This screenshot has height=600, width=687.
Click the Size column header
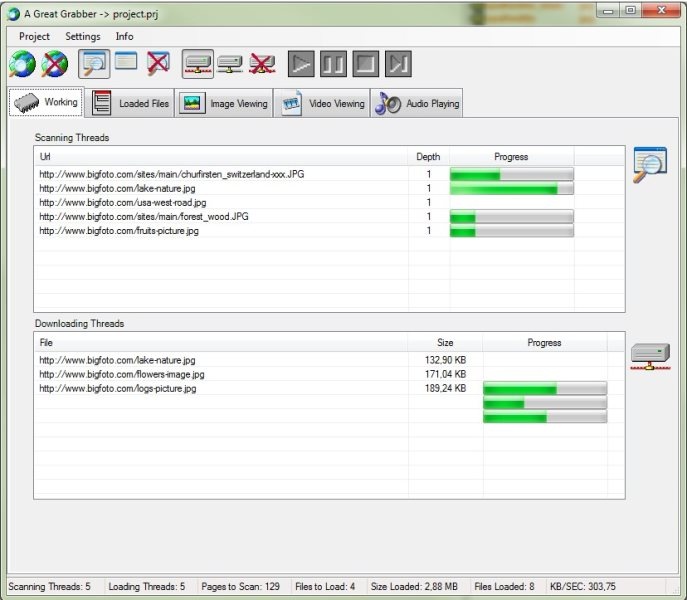click(x=445, y=342)
